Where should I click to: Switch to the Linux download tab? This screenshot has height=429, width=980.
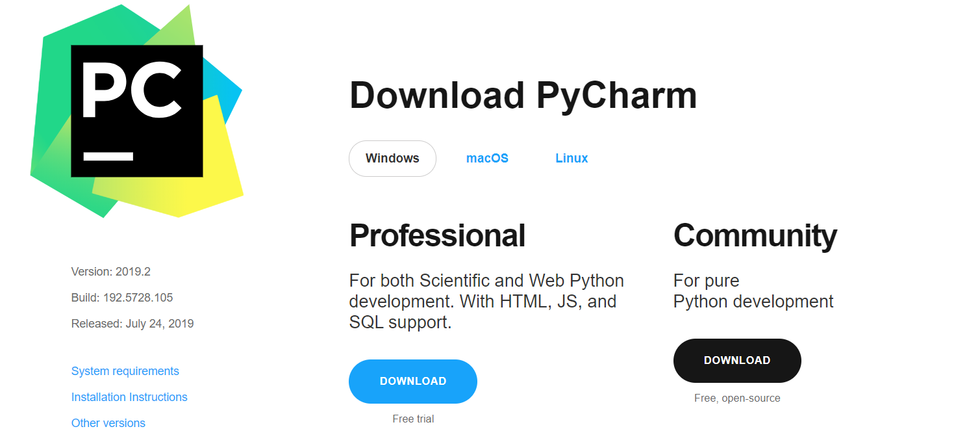click(x=571, y=158)
